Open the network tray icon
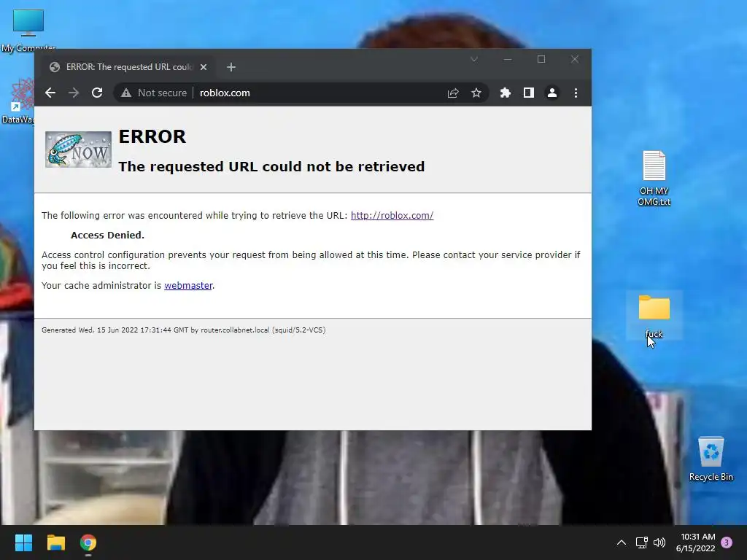This screenshot has height=560, width=747. (x=641, y=542)
